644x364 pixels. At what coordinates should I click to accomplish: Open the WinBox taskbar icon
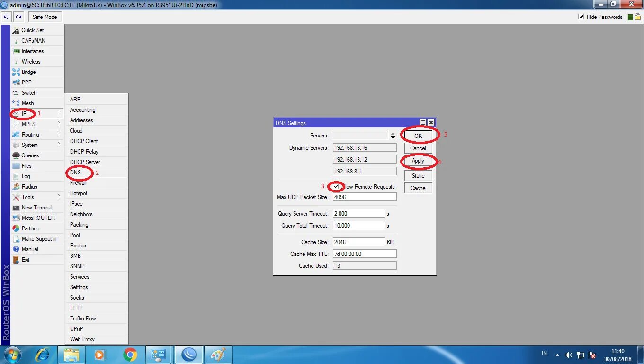click(x=189, y=355)
